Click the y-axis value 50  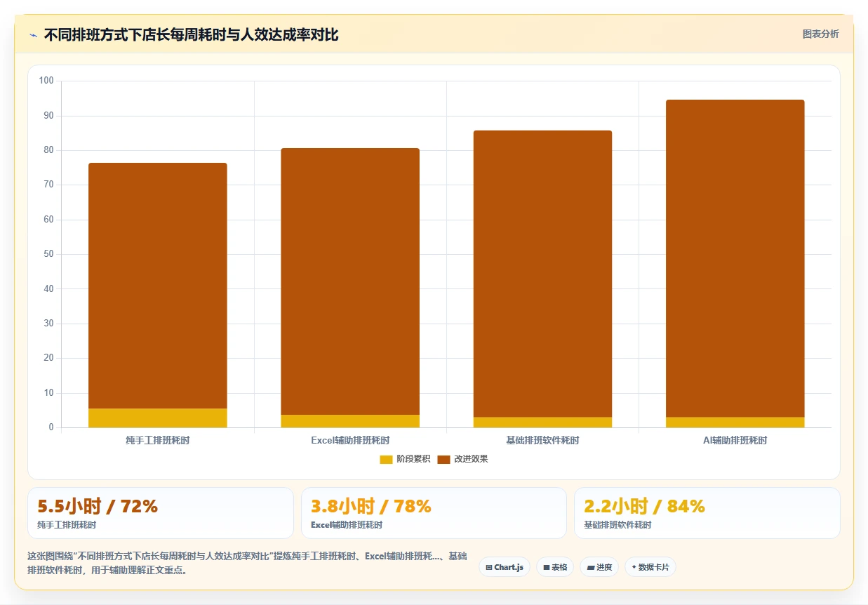coord(48,254)
